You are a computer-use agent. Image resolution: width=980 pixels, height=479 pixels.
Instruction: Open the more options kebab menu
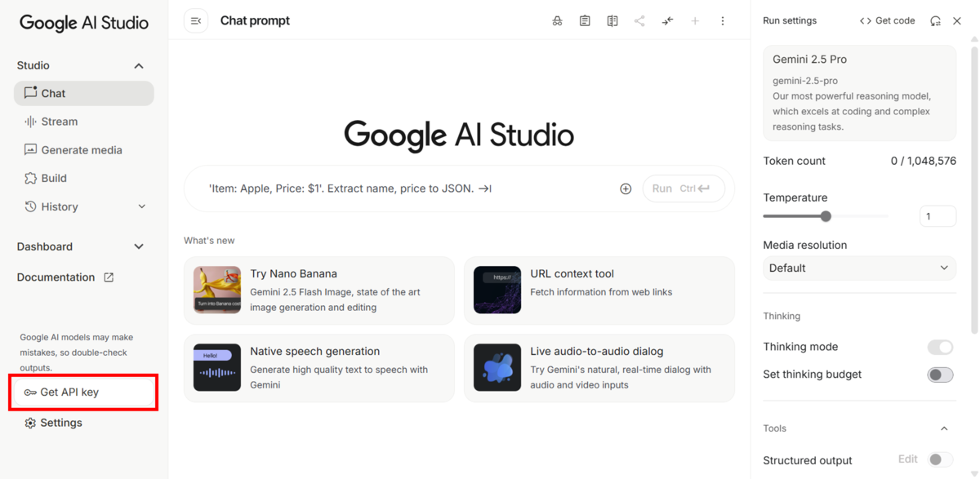coord(723,20)
